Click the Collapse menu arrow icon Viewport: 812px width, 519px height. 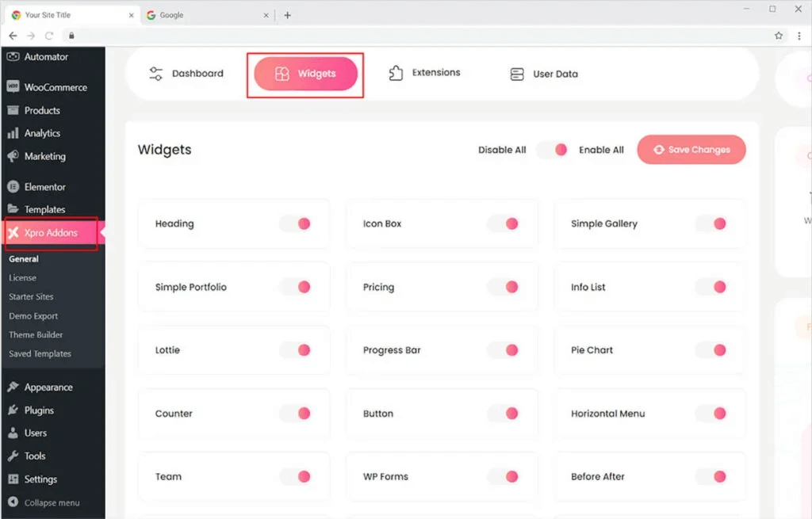[x=13, y=502]
